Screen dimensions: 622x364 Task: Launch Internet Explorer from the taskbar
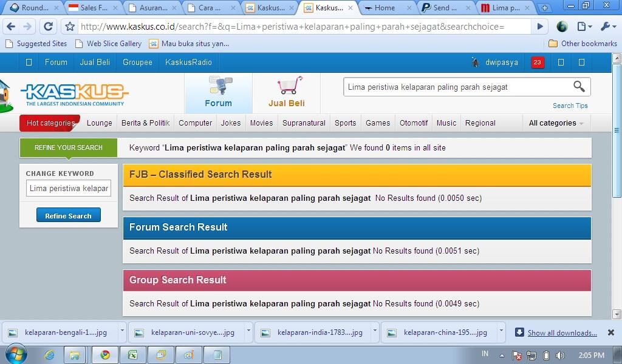click(49, 355)
